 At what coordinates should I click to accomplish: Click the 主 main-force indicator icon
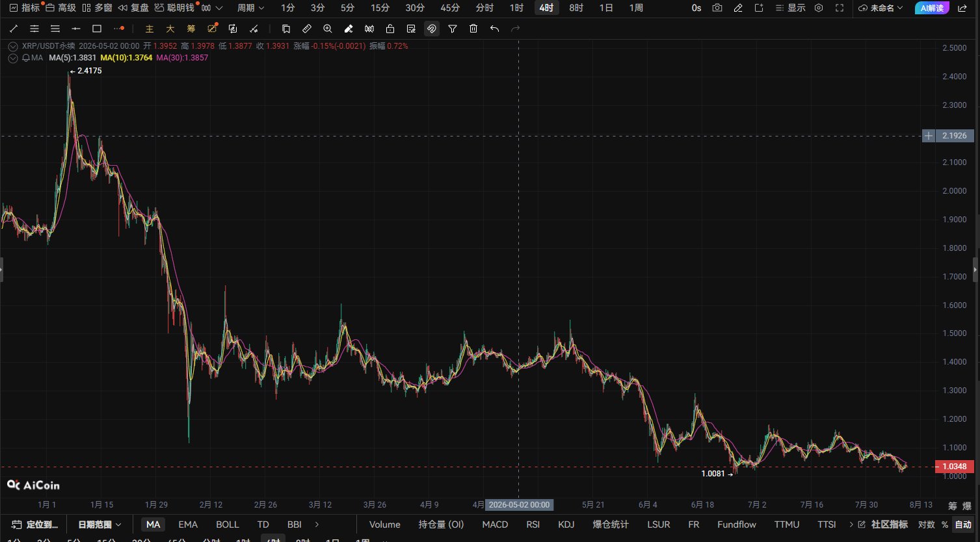point(150,29)
